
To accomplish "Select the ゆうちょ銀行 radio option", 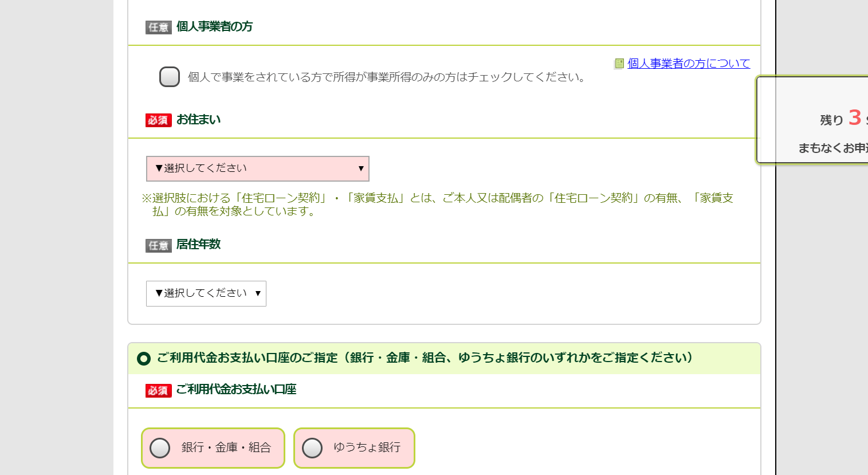I will pos(354,448).
